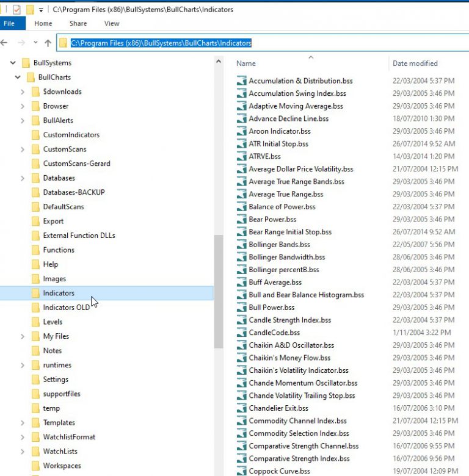Image resolution: width=469 pixels, height=476 pixels.
Task: Click the Help folder icon
Action: (x=35, y=264)
